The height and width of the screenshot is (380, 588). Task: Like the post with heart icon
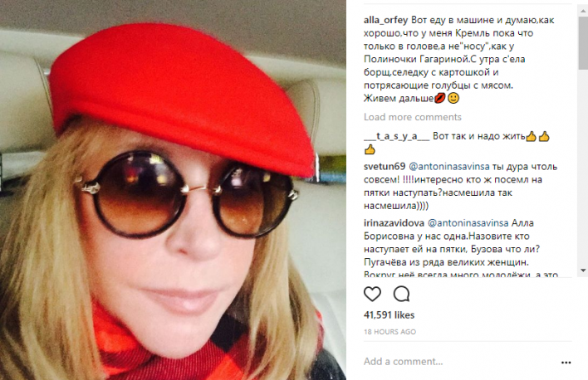click(x=372, y=294)
